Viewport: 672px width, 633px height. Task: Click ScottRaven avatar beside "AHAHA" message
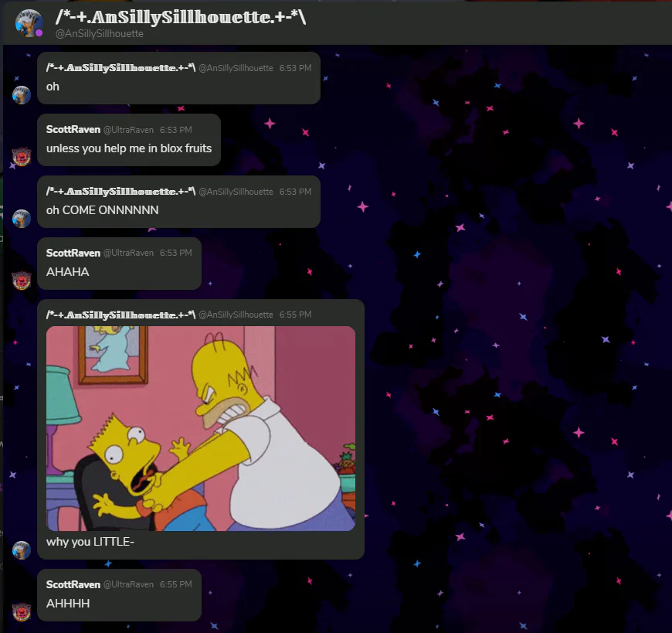point(22,281)
